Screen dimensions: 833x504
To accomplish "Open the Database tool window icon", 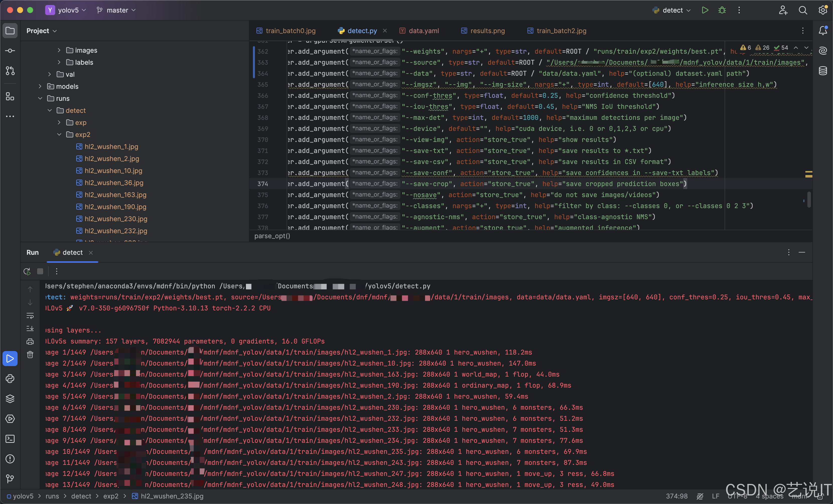I will (x=822, y=71).
